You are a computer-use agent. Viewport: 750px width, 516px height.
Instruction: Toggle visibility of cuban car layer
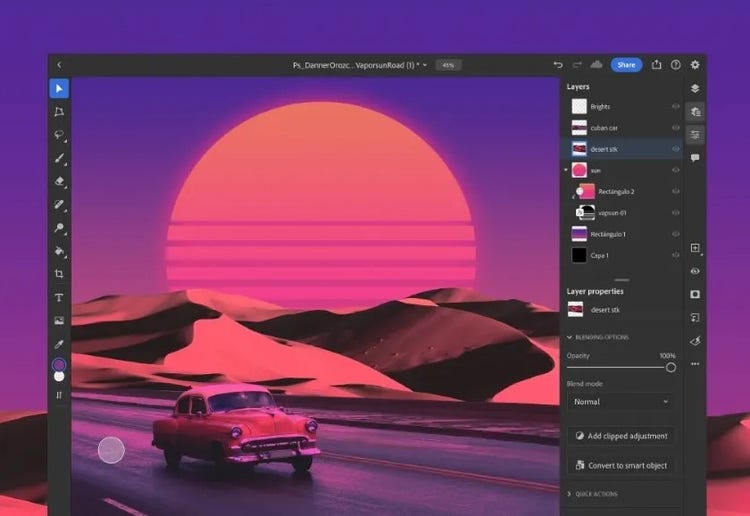(x=676, y=128)
